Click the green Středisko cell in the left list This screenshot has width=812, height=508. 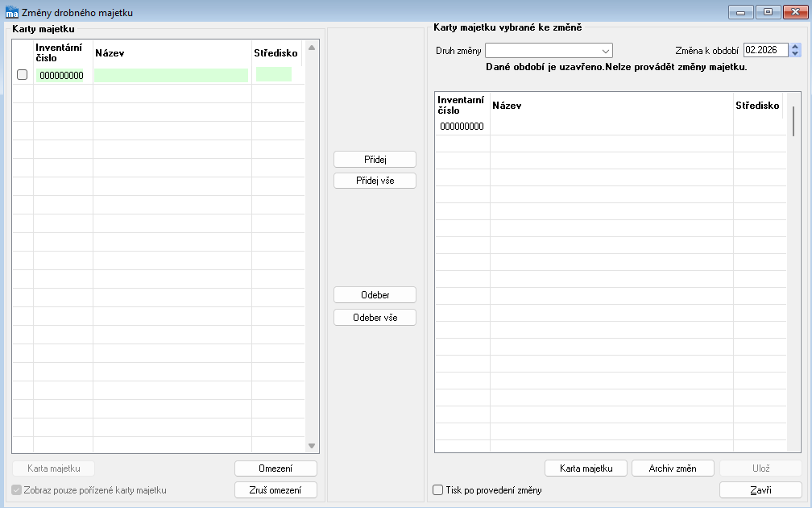tap(274, 74)
